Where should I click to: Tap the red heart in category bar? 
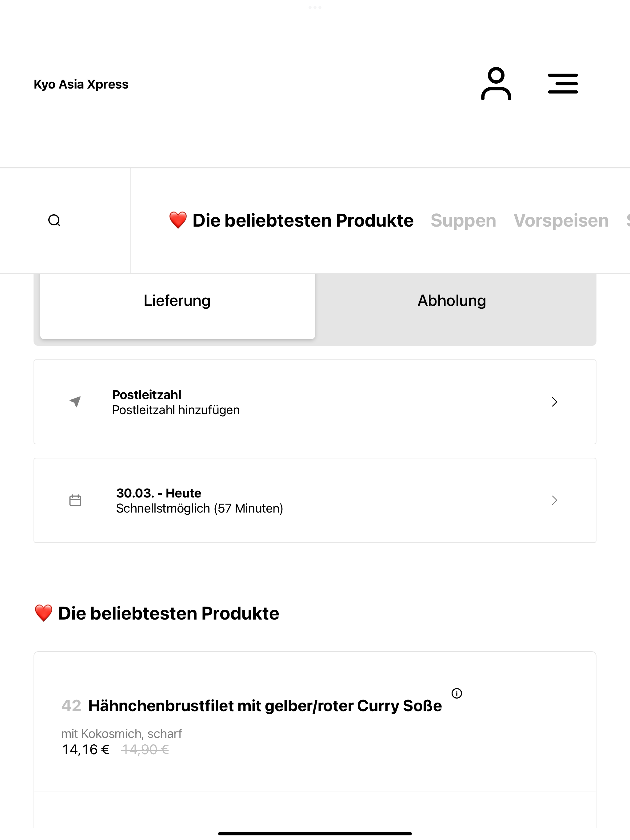click(178, 220)
